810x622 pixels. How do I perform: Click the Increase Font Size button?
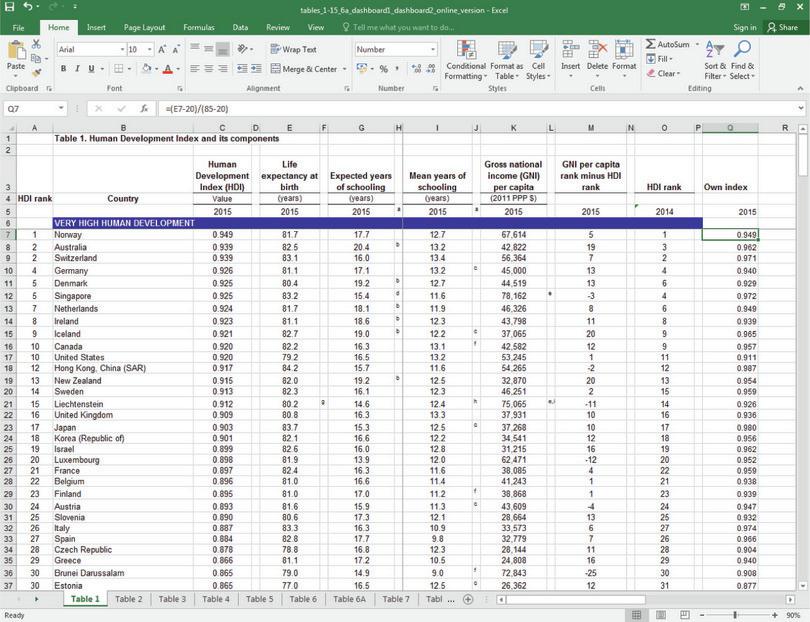pos(161,47)
